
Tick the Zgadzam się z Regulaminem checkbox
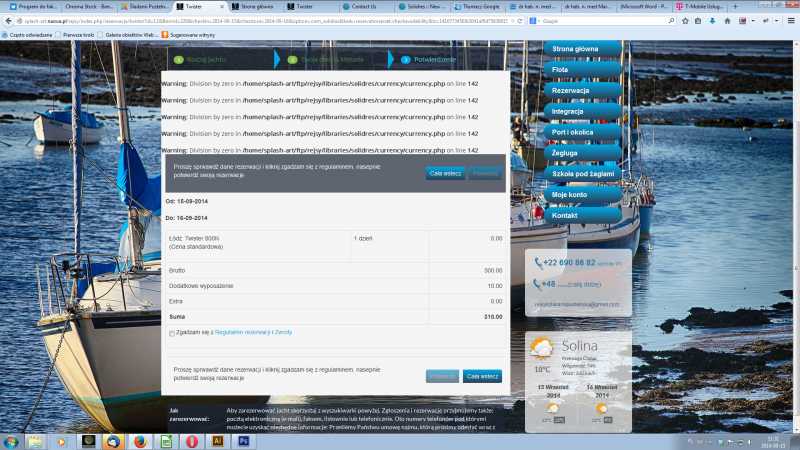pyautogui.click(x=172, y=332)
